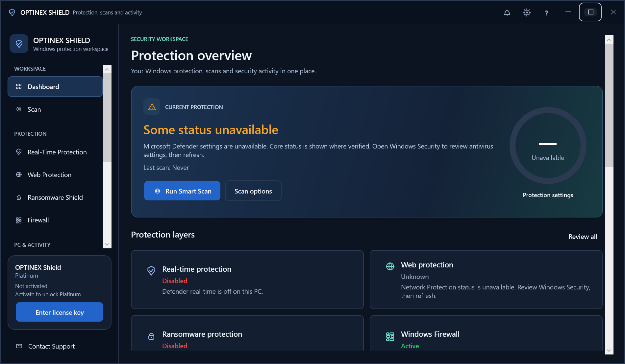The height and width of the screenshot is (364, 625).
Task: Click sidebar scrollbar up arrow
Action: point(107,69)
